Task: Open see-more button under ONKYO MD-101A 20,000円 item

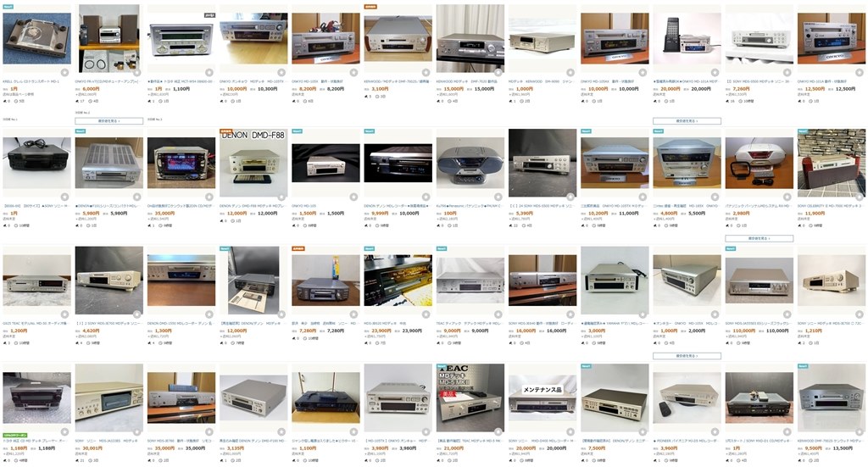Action: point(687,120)
